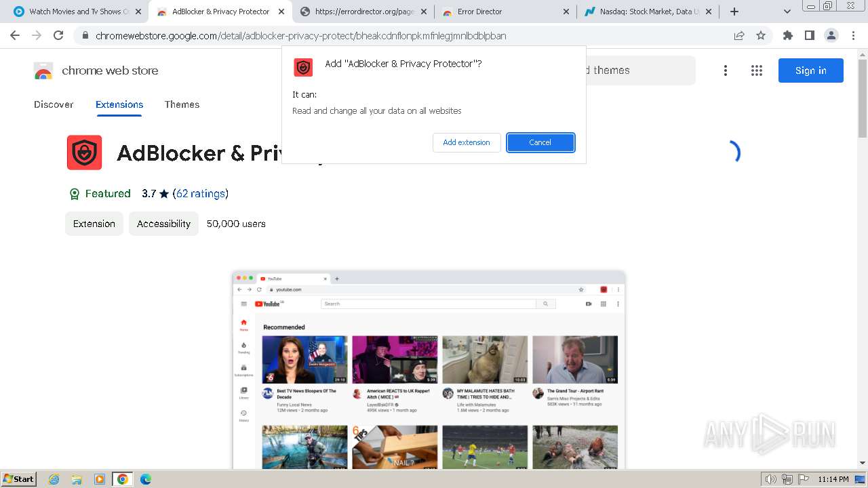This screenshot has height=488, width=868.
Task: Click the address bar URL
Action: click(300, 36)
